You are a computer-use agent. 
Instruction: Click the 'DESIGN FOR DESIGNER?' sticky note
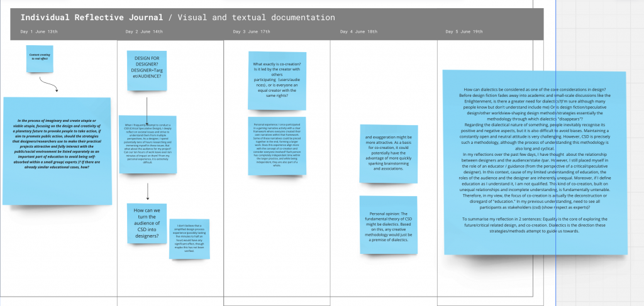click(147, 67)
